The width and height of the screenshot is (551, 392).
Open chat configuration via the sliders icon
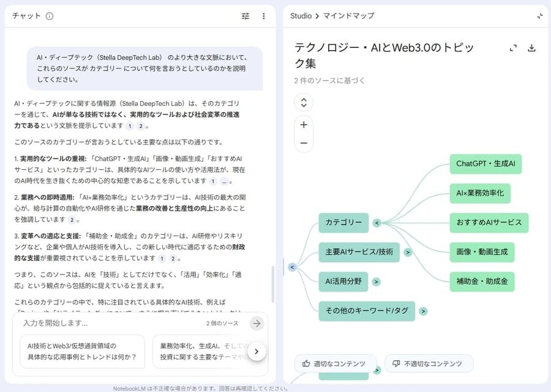pyautogui.click(x=245, y=16)
